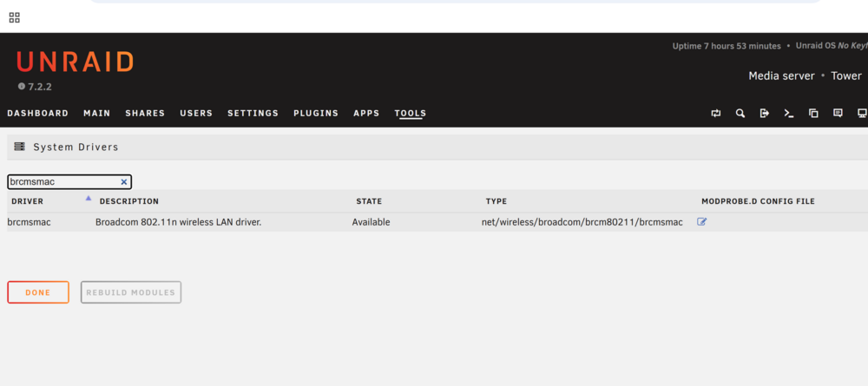Click the arrows icon left of search
The height and width of the screenshot is (386, 868).
(716, 114)
